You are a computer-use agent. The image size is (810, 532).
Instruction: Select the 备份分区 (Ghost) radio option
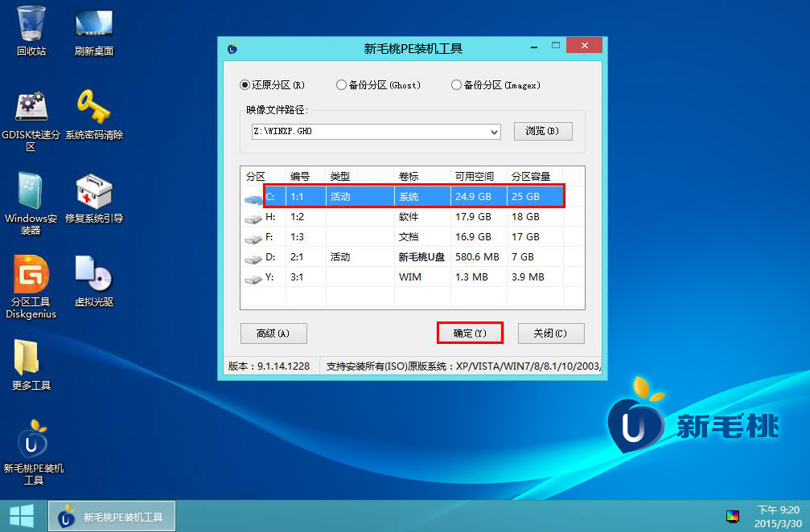(x=342, y=85)
